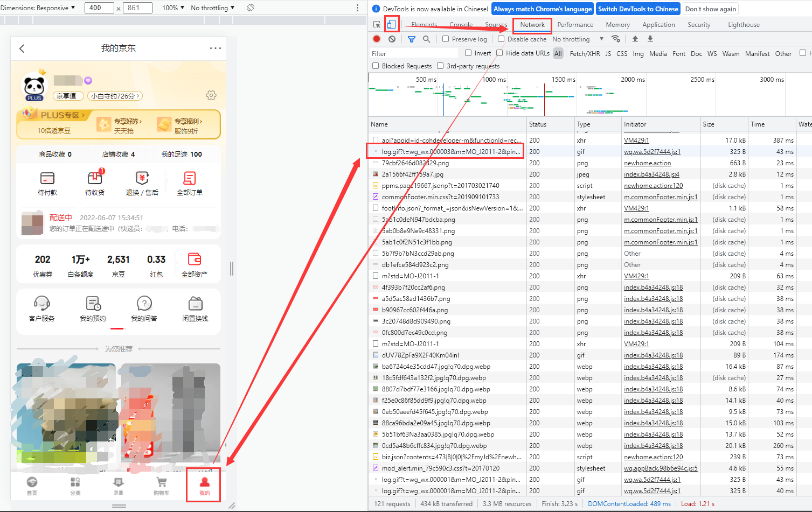Image resolution: width=812 pixels, height=512 pixels.
Task: Tick the 3rd-party requests checkbox
Action: pos(440,66)
